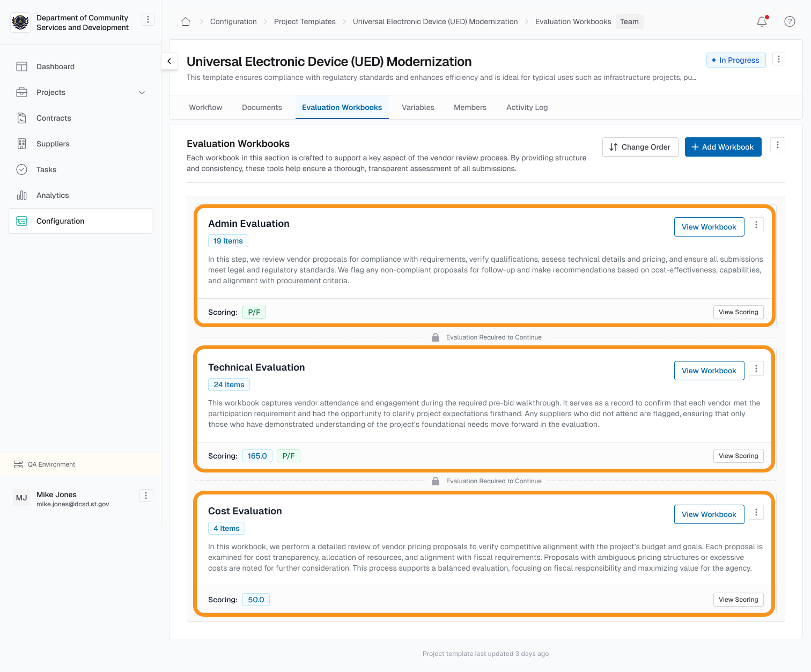Screen dimensions: 811x672
Task: Collapse sidebar with the left arrow button
Action: (169, 61)
